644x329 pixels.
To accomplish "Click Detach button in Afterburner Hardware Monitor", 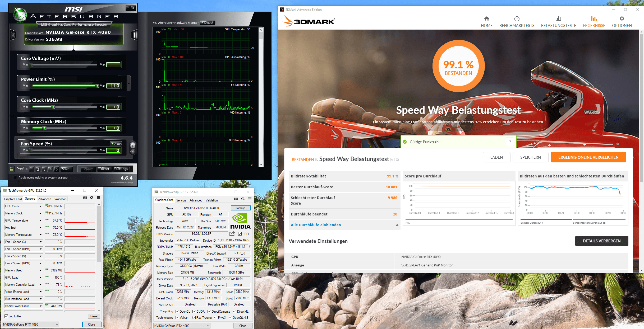I will (x=208, y=23).
